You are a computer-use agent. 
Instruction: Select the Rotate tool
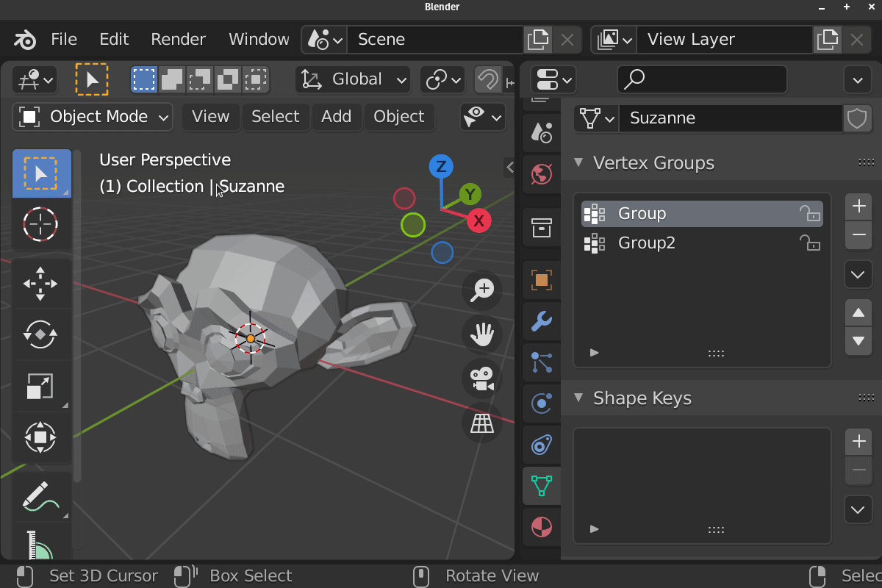[x=41, y=334]
